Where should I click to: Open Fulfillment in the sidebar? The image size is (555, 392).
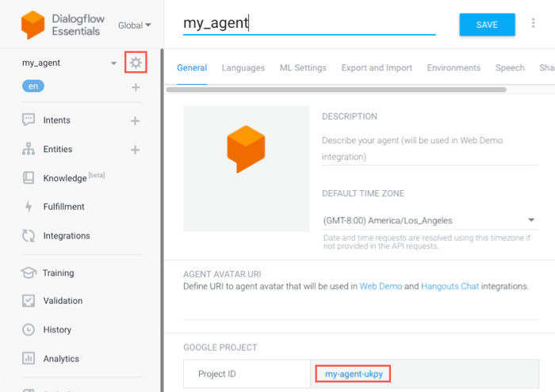pos(63,207)
